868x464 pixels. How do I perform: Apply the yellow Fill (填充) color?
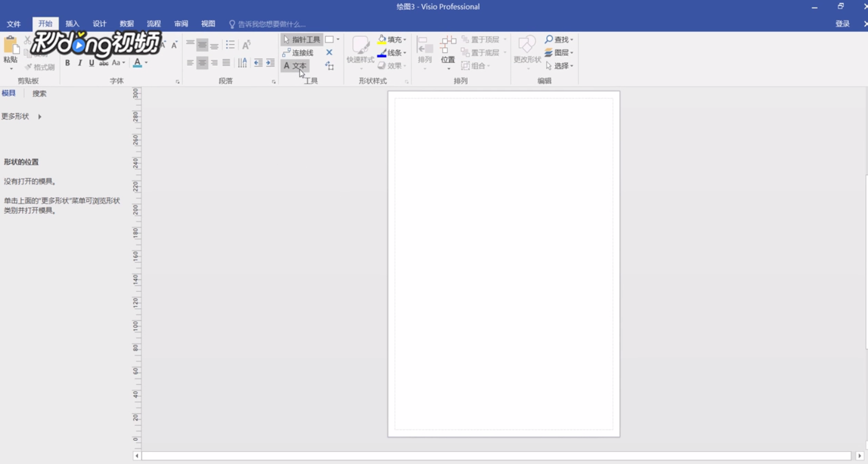coord(382,40)
